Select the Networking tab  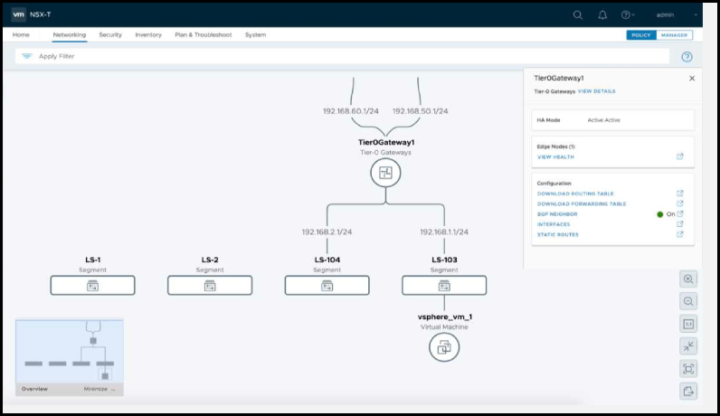[x=69, y=35]
